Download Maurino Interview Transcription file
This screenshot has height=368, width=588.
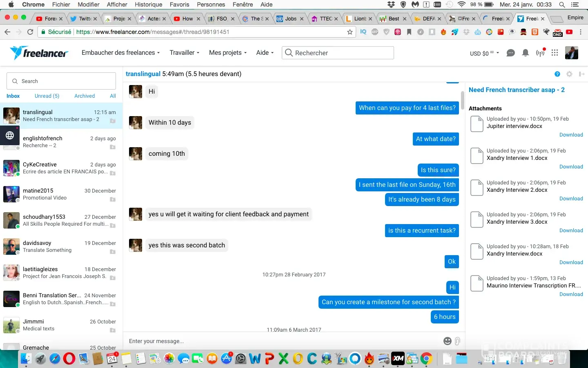[x=571, y=294]
